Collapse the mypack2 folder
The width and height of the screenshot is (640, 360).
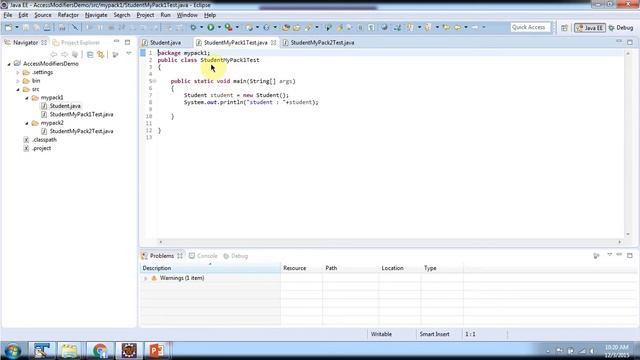click(27, 123)
